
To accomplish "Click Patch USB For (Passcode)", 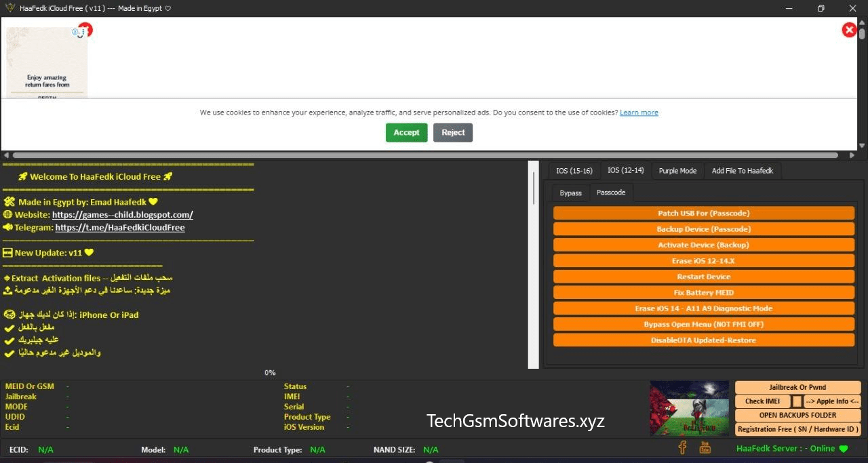I will (x=704, y=213).
